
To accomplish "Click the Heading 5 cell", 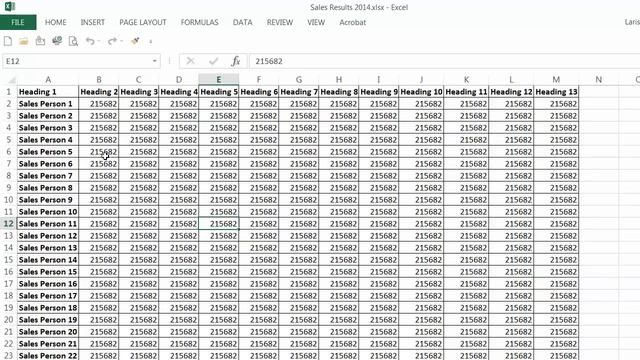I will coord(219,92).
